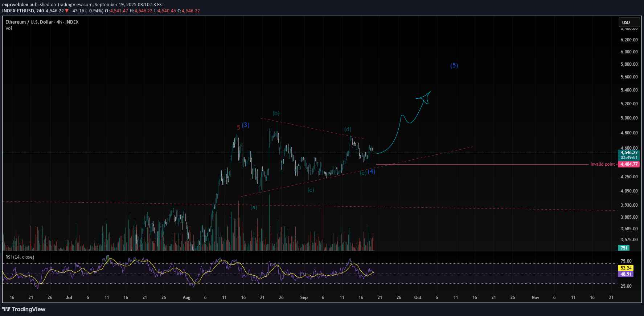This screenshot has width=644, height=316.
Task: Click the Vol indicator label
Action: 9,28
